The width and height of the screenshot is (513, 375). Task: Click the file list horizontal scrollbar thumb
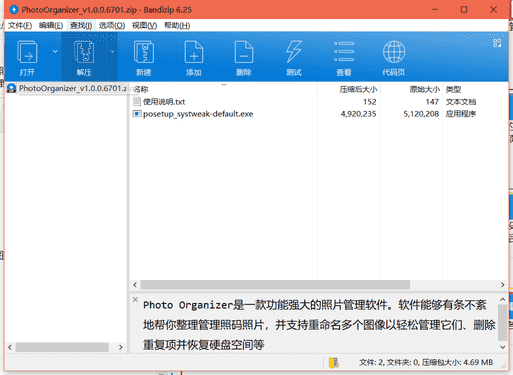275,285
